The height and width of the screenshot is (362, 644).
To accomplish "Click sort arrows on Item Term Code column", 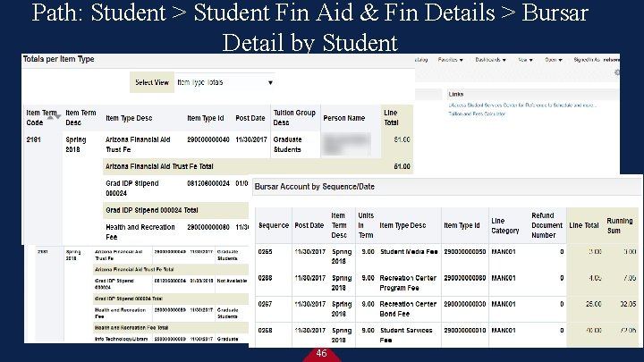I will 54,117.
